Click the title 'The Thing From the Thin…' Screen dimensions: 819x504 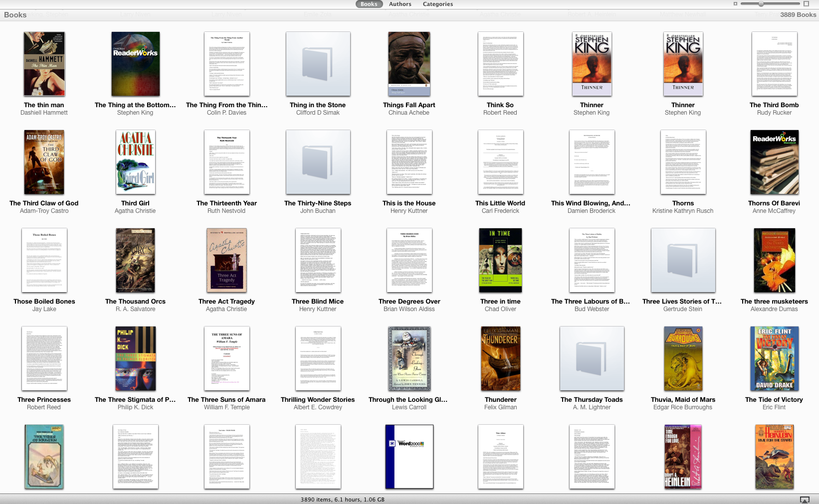pyautogui.click(x=226, y=105)
